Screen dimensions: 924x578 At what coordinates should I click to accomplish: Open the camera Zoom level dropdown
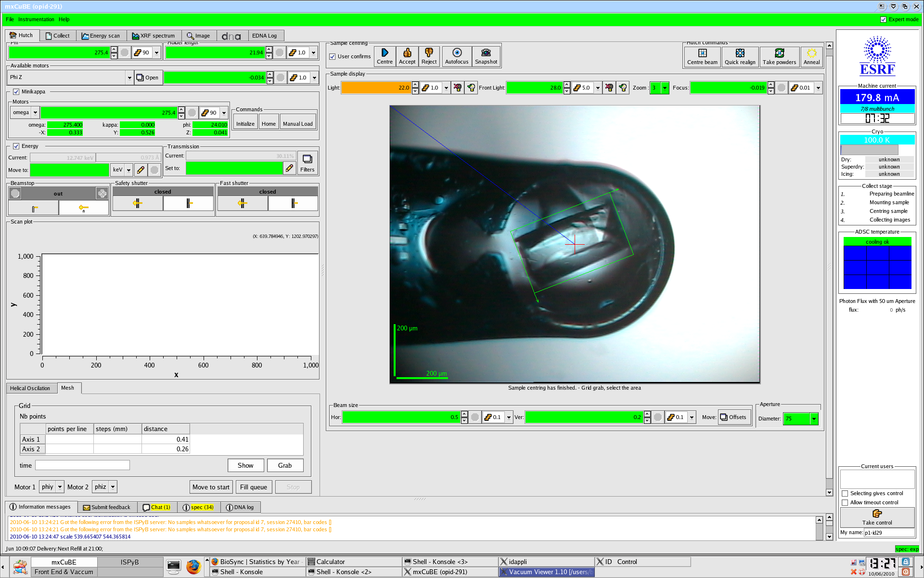pos(664,88)
